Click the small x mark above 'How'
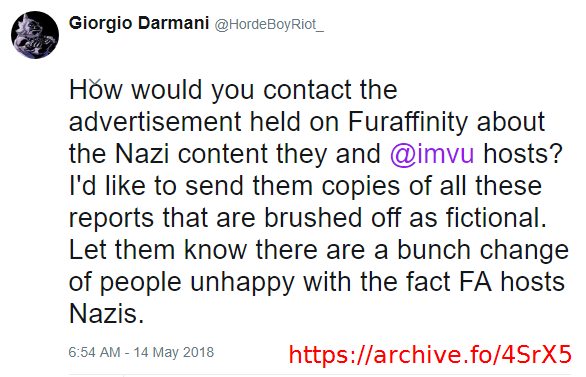The height and width of the screenshot is (377, 586). tap(95, 83)
